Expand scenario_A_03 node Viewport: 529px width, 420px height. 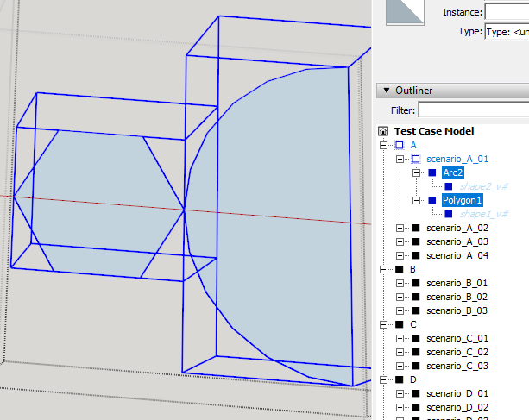(x=400, y=242)
